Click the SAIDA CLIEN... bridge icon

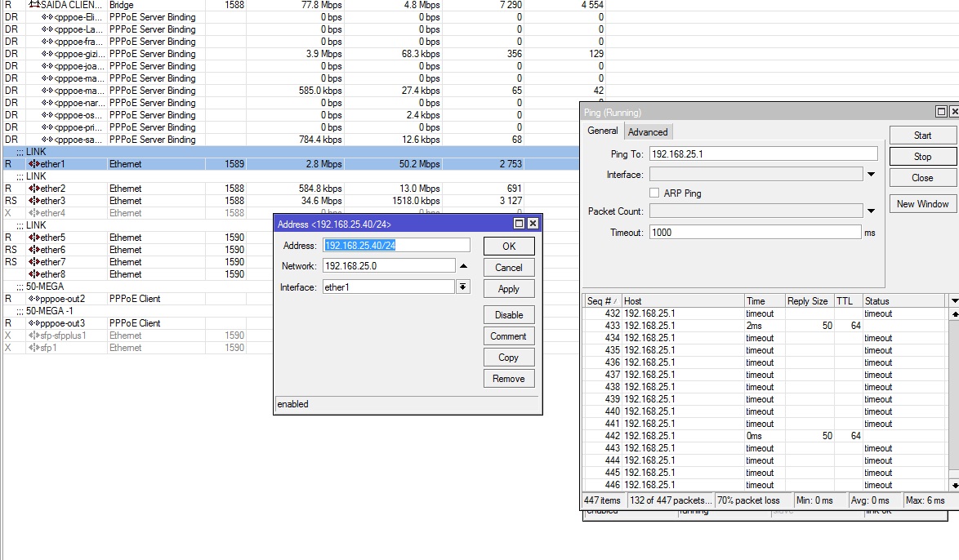click(34, 4)
